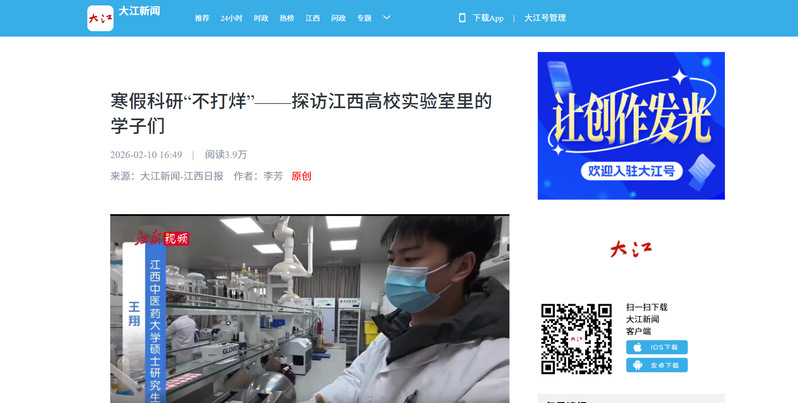
Task: Switch to the 24小时 tab
Action: pyautogui.click(x=231, y=18)
